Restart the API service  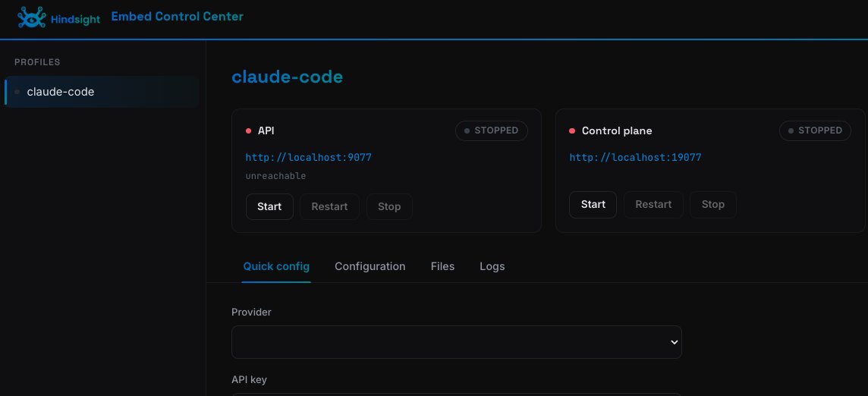329,206
